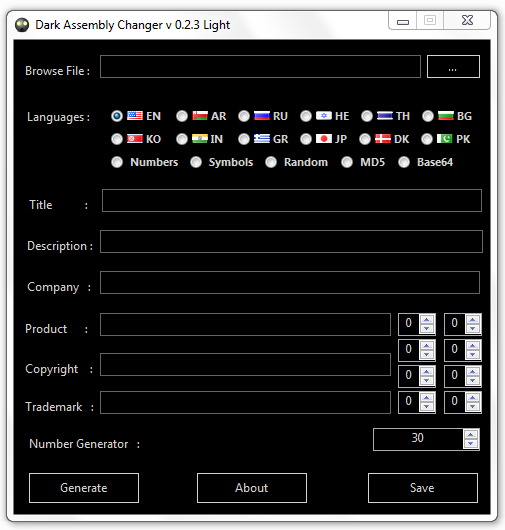Click the Japan flag icon
Screen dimensions: 505x530
[x=324, y=139]
